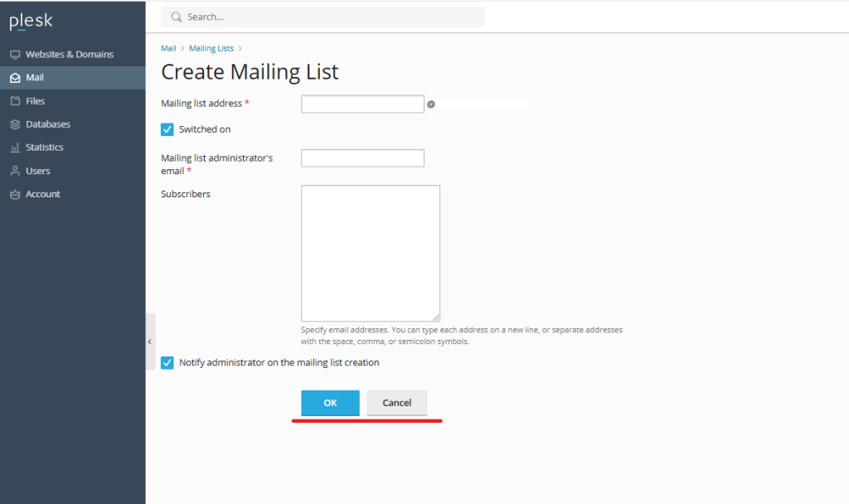849x504 pixels.
Task: Collapse the sidebar with the arrow handle
Action: pyautogui.click(x=150, y=342)
